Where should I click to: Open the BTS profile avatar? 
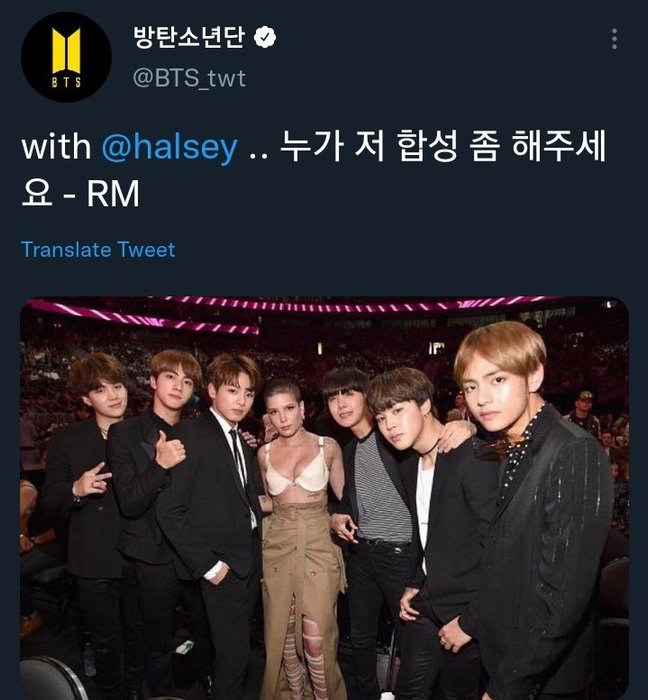tap(66, 57)
